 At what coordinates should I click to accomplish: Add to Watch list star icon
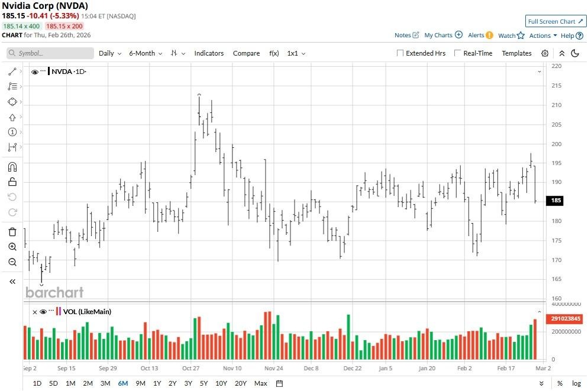521,35
